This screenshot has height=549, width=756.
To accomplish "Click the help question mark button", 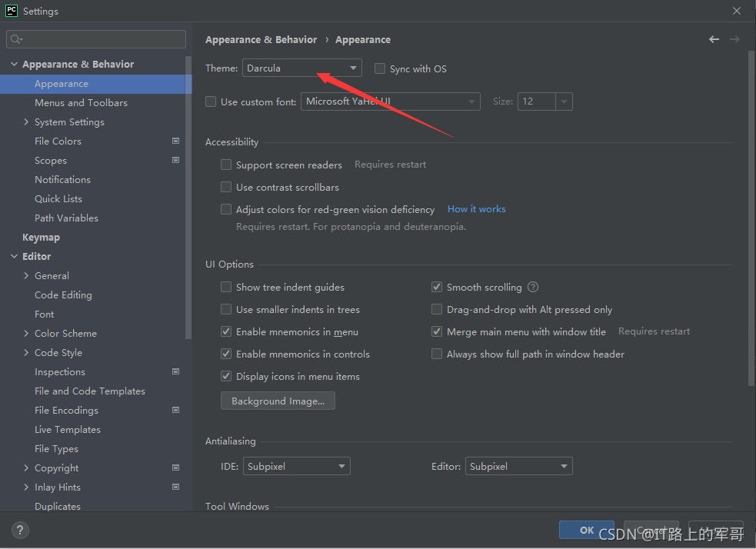I will (20, 531).
